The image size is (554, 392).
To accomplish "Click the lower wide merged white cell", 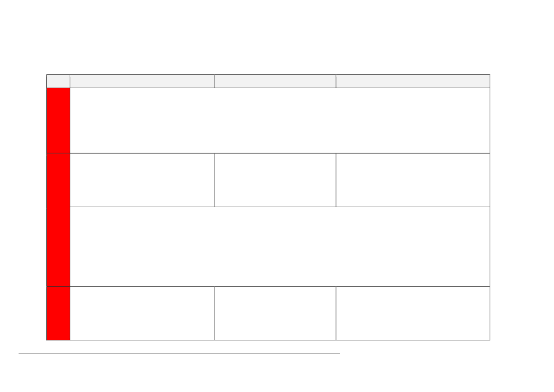I will click(x=280, y=247).
